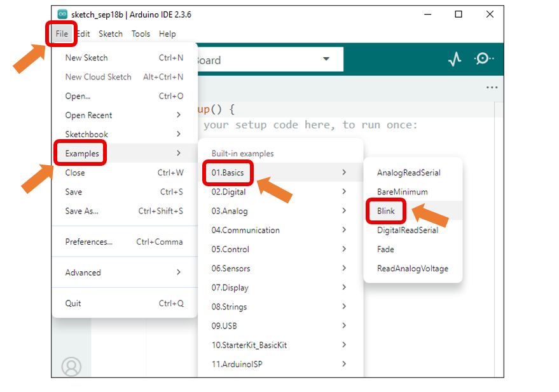
Task: Select New Cloud Sketch menu entry
Action: click(125, 77)
